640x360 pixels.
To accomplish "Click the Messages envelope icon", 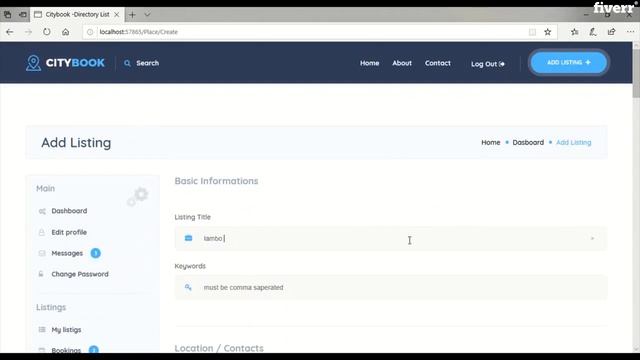I will click(42, 253).
